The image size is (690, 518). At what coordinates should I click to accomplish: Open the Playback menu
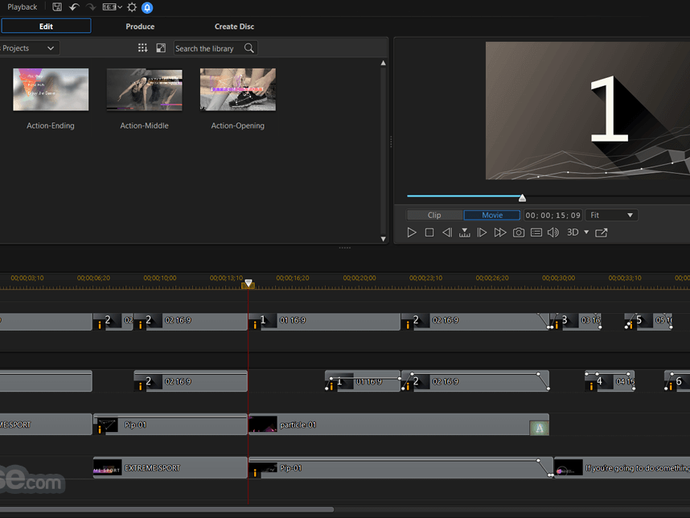(x=22, y=7)
